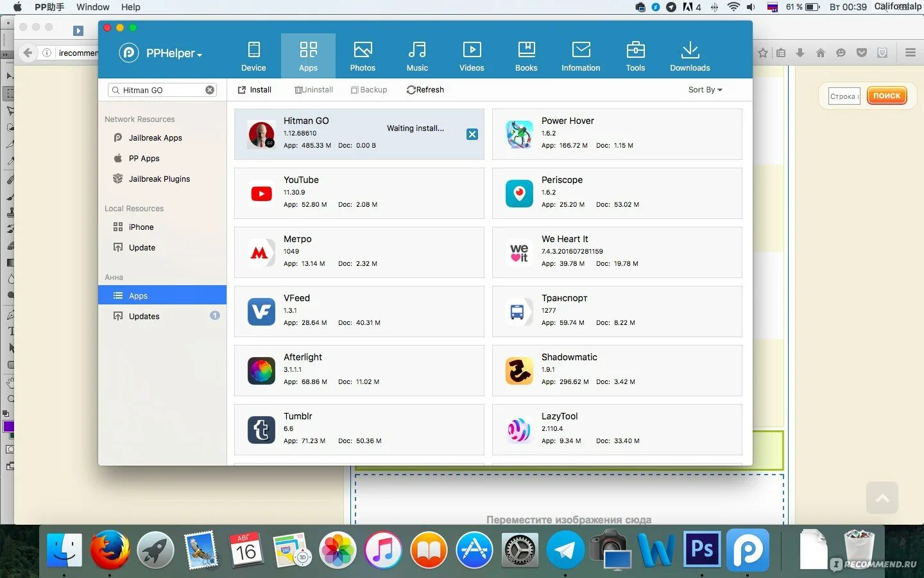Open the Downloads tab
The image size is (924, 578).
pos(690,56)
